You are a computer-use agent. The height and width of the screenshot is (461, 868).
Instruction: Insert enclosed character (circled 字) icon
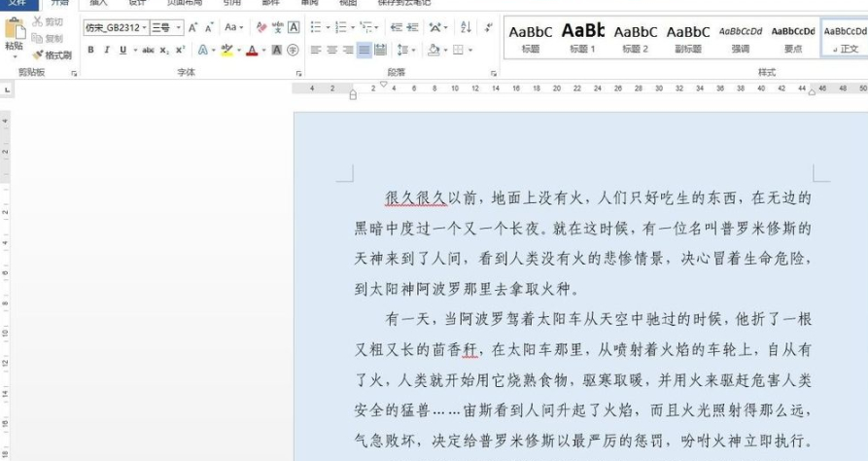tap(293, 50)
